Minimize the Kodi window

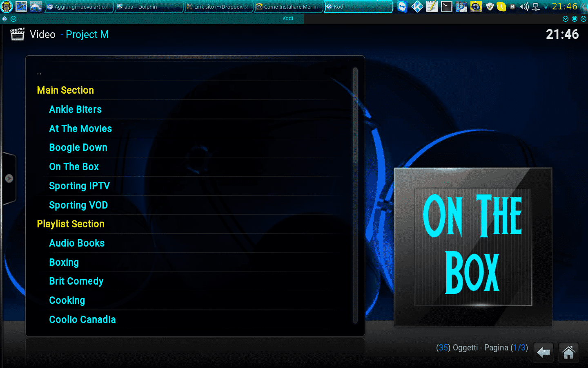coord(566,19)
